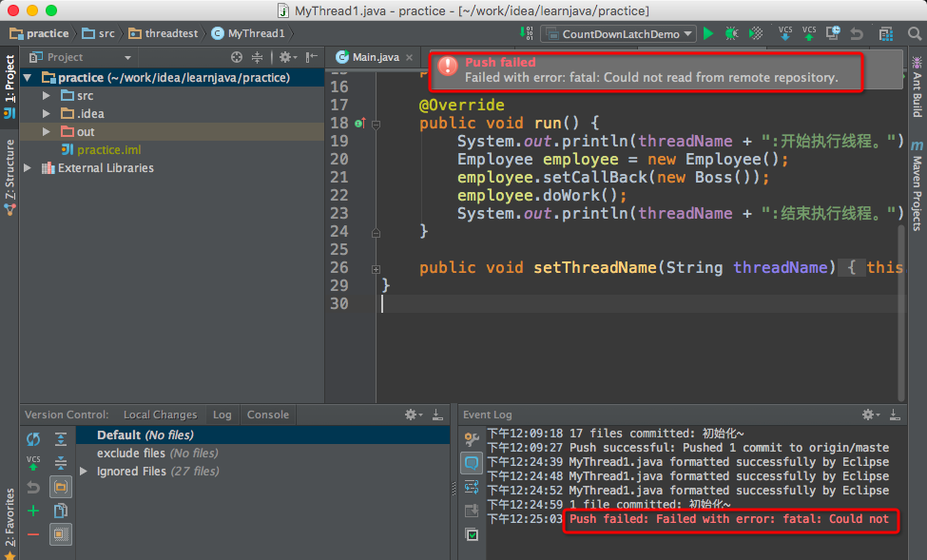Collapse all in Project panel header
This screenshot has width=927, height=560.
click(257, 57)
